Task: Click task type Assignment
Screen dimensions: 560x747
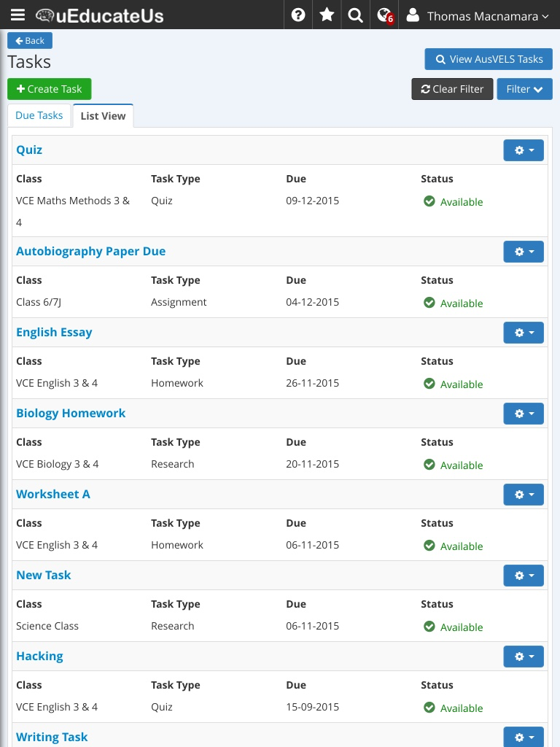Action: point(179,303)
